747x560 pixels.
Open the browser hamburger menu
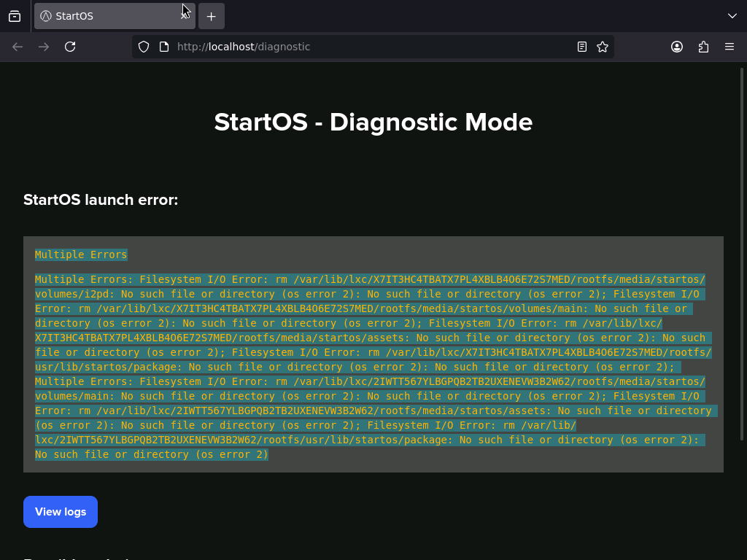[729, 47]
